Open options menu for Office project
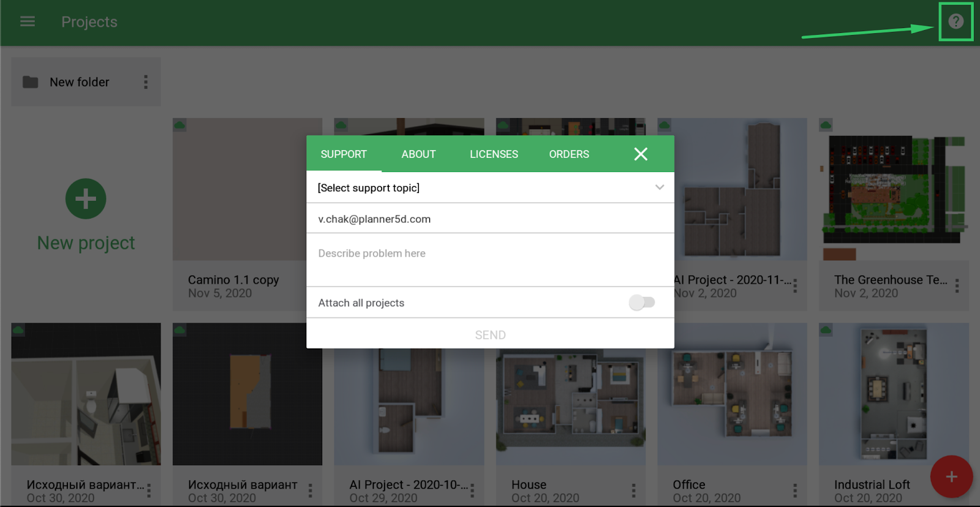Viewport: 980px width, 507px height. (795, 490)
